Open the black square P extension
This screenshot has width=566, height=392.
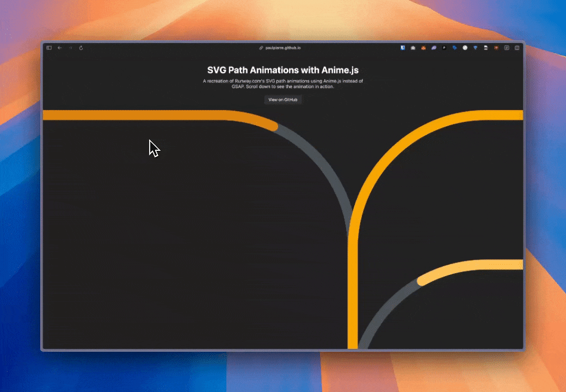(x=444, y=48)
